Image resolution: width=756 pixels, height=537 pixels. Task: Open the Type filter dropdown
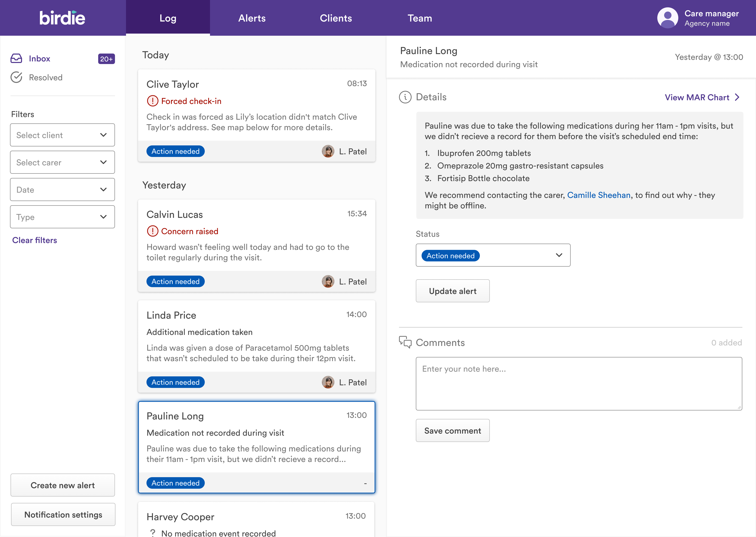62,217
